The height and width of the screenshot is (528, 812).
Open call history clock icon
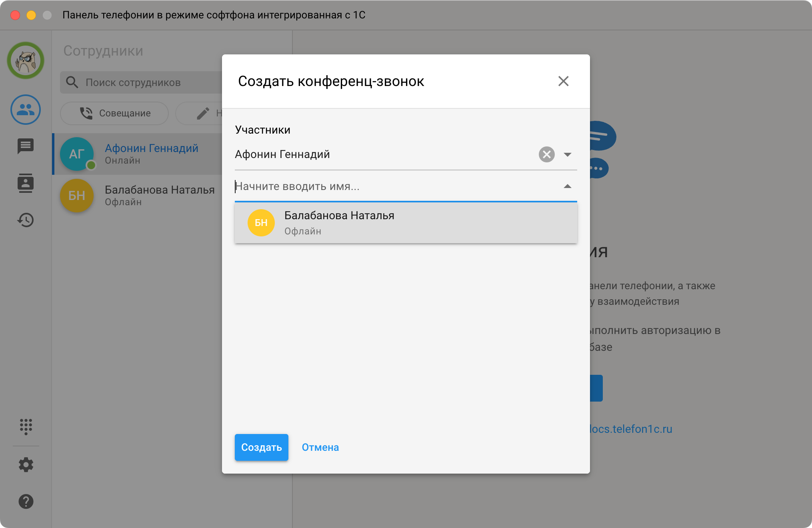(26, 220)
